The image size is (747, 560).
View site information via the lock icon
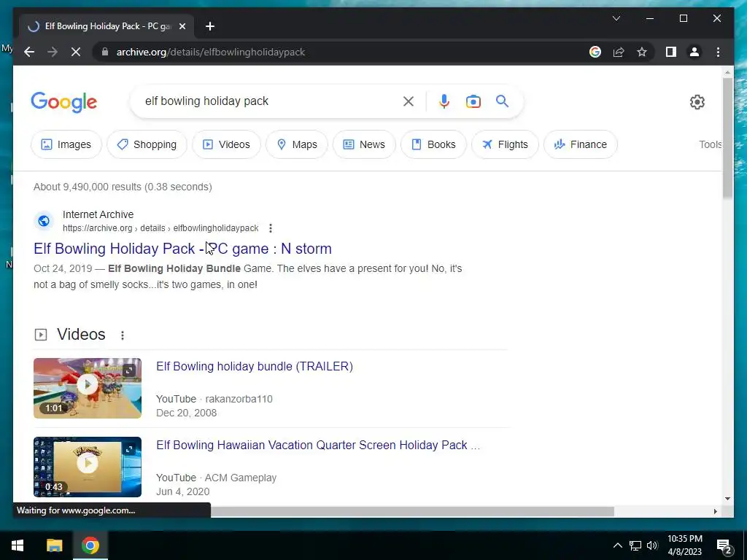(x=105, y=52)
